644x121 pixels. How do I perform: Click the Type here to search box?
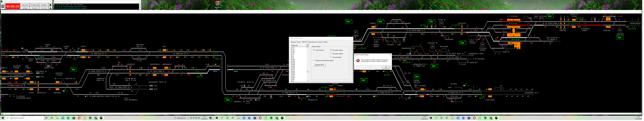point(25,118)
